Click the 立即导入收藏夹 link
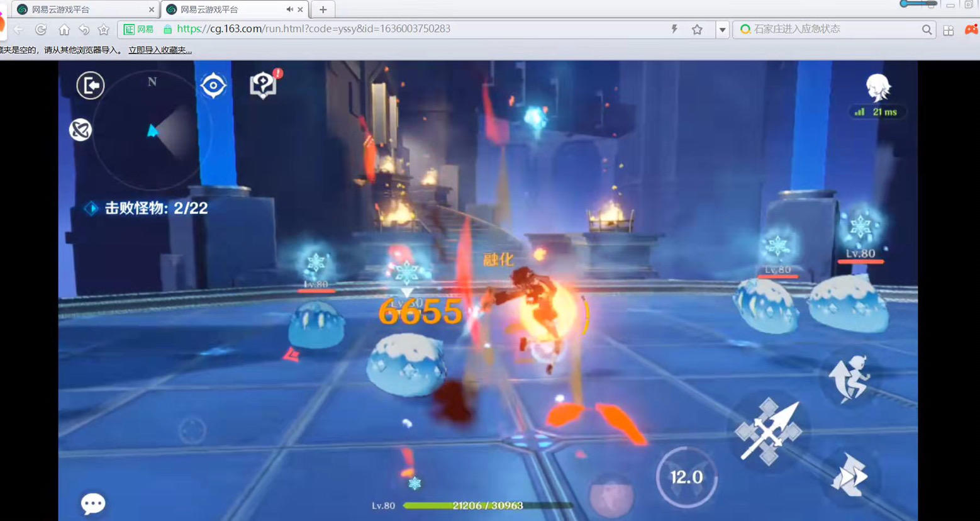Screen dimensions: 980x521 [160, 50]
